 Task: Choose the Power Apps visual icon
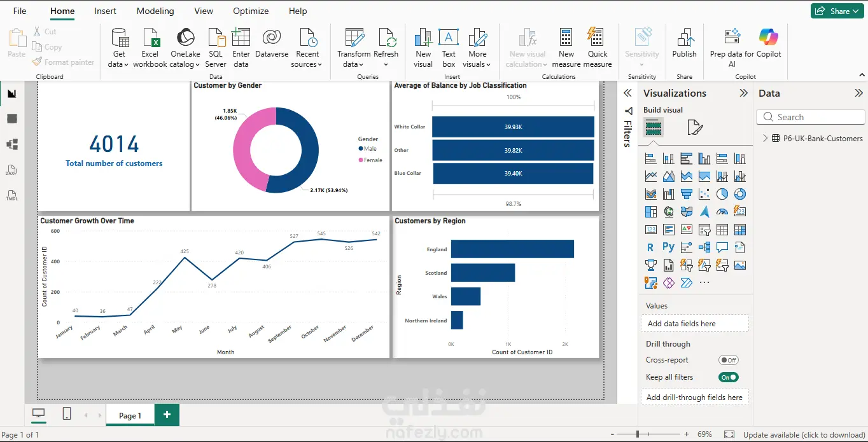668,283
